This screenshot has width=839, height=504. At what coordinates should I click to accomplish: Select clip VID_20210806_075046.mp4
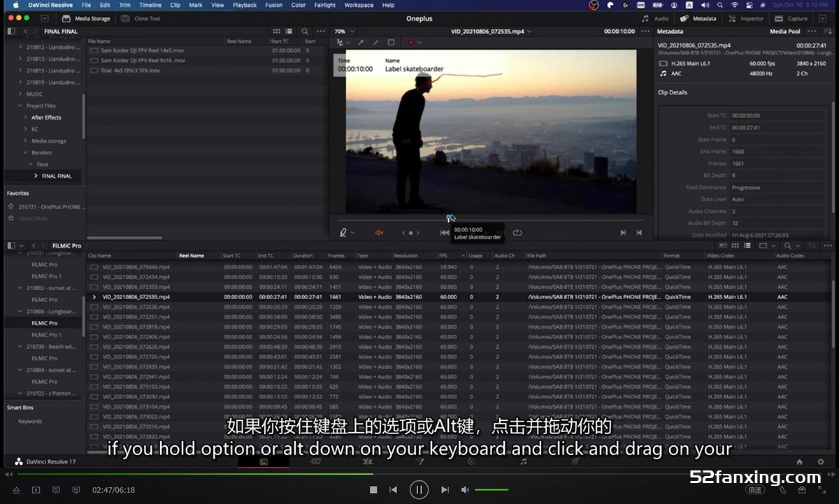136,267
